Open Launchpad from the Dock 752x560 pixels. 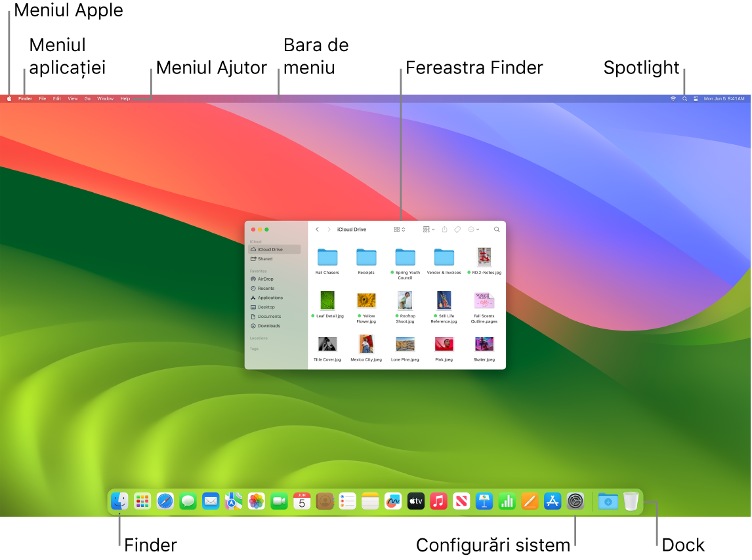tap(142, 501)
